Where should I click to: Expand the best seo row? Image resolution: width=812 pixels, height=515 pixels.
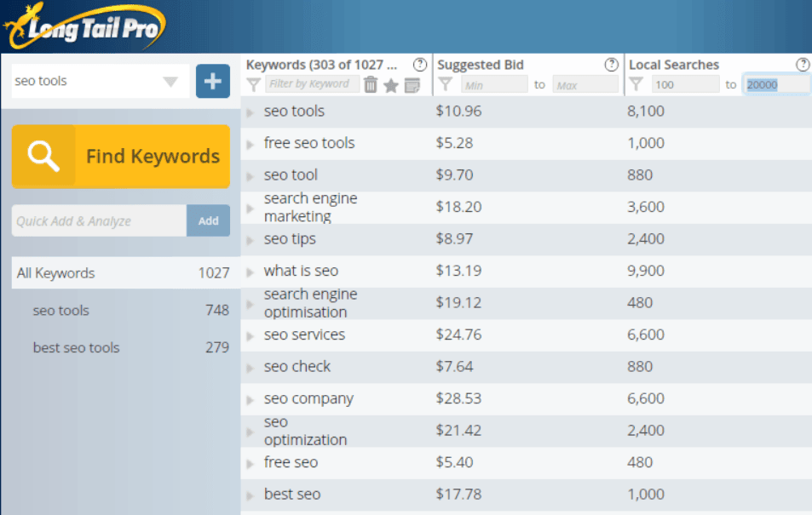point(251,496)
